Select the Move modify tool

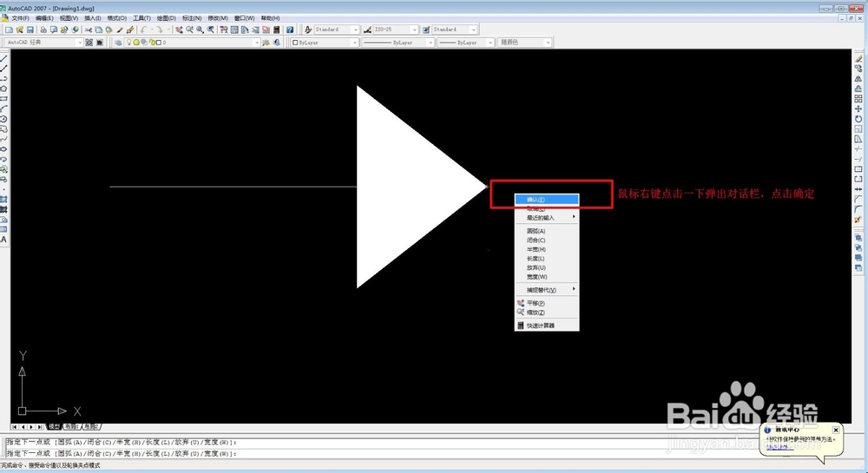[858, 109]
